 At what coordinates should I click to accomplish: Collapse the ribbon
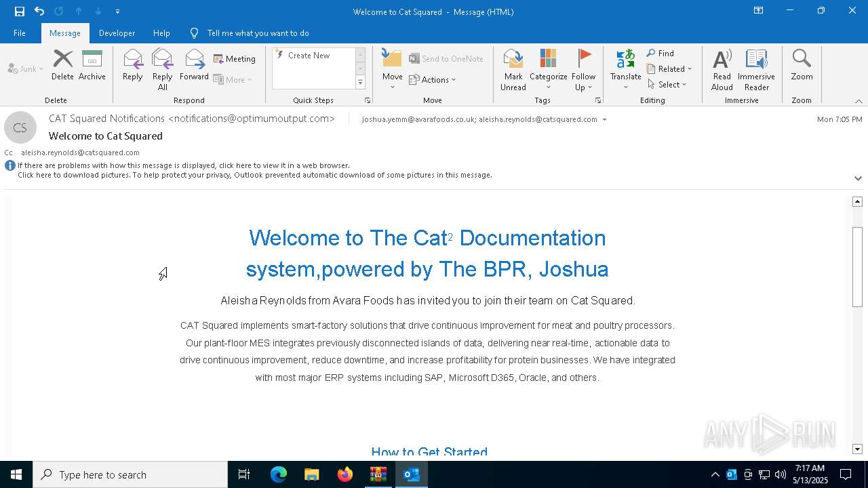click(859, 101)
